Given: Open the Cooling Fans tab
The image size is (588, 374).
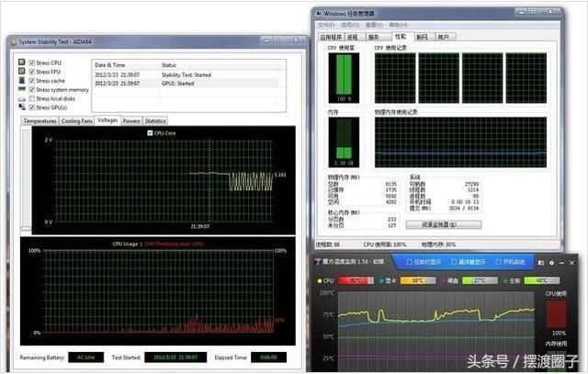Looking at the screenshot, I should (77, 120).
